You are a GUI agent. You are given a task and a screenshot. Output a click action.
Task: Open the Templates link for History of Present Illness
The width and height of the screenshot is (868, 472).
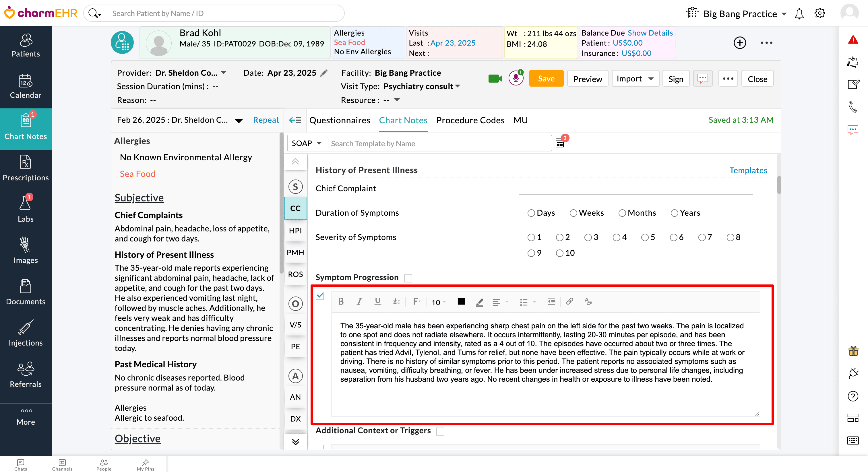pyautogui.click(x=748, y=170)
